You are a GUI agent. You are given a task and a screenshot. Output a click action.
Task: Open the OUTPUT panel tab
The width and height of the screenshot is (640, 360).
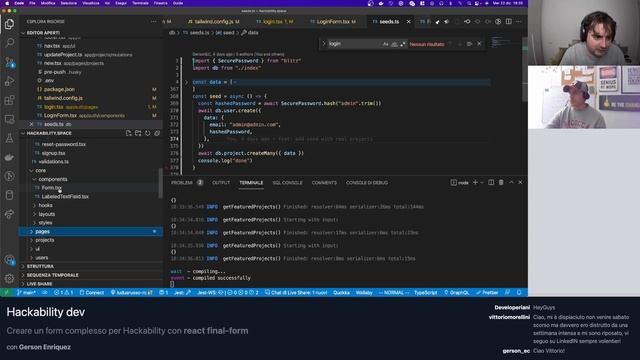[221, 182]
